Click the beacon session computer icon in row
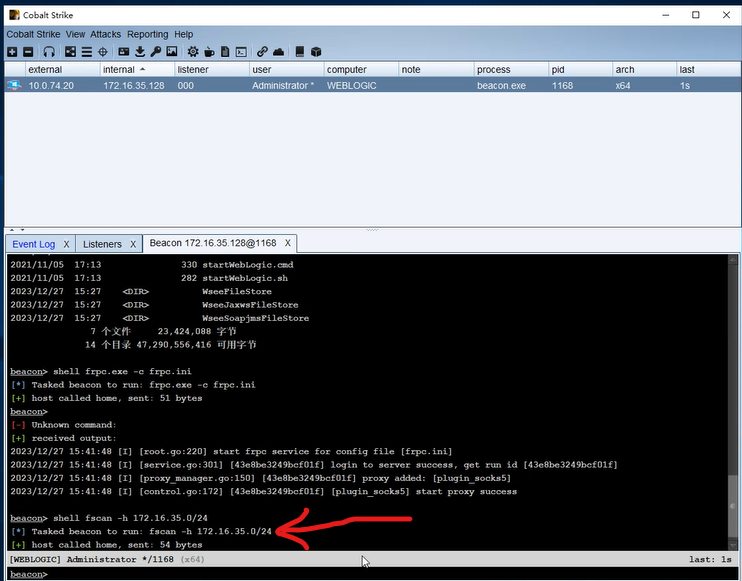The height and width of the screenshot is (581, 742). click(x=14, y=85)
